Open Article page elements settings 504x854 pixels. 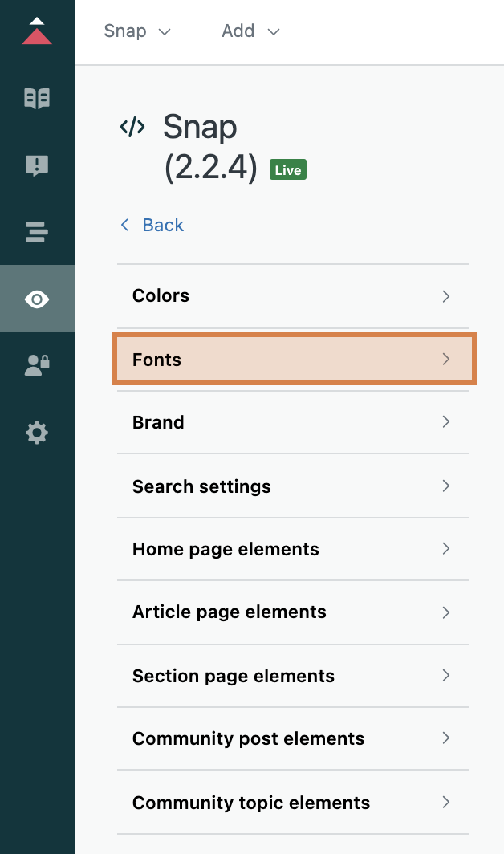[293, 612]
